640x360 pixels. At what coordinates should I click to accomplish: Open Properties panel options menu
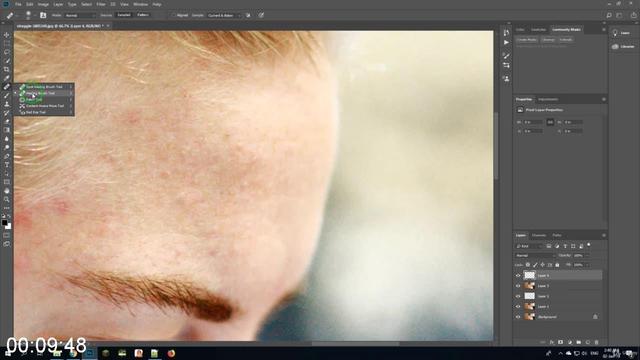[604, 99]
